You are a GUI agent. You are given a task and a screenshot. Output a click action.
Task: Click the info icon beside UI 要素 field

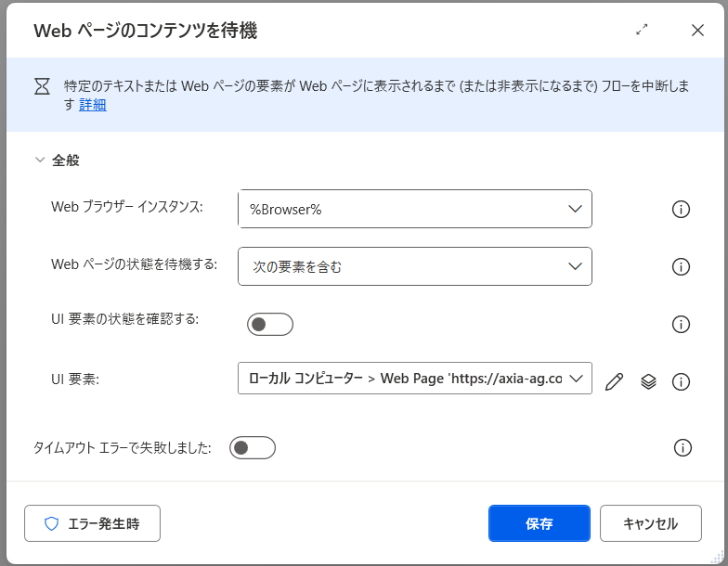point(681,381)
